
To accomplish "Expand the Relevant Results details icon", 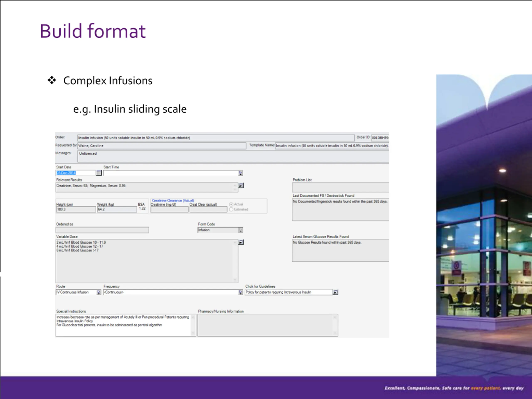I will pos(241,185).
